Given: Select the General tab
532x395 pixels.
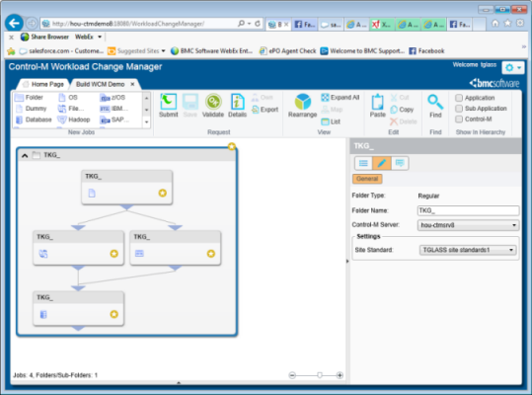Looking at the screenshot, I should (367, 179).
